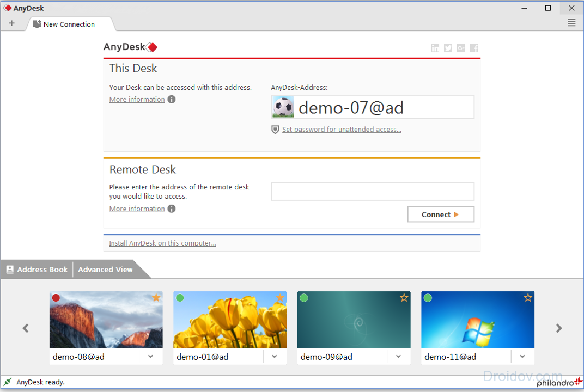The height and width of the screenshot is (392, 584).
Task: Click info icon beside Remote Desk's More information
Action: (x=172, y=209)
